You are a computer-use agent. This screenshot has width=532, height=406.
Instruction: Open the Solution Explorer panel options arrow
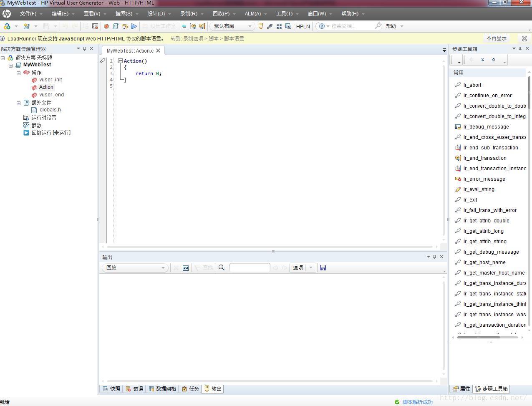78,49
